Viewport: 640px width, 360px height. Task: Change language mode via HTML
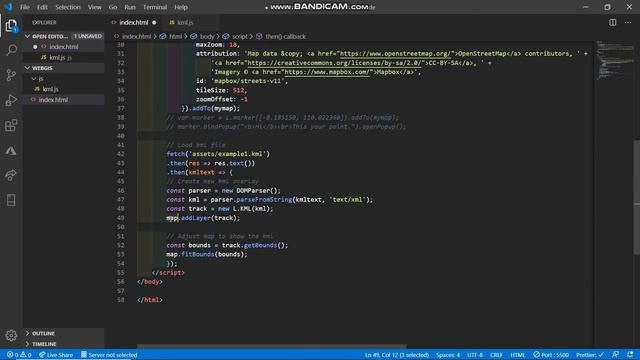(x=518, y=355)
